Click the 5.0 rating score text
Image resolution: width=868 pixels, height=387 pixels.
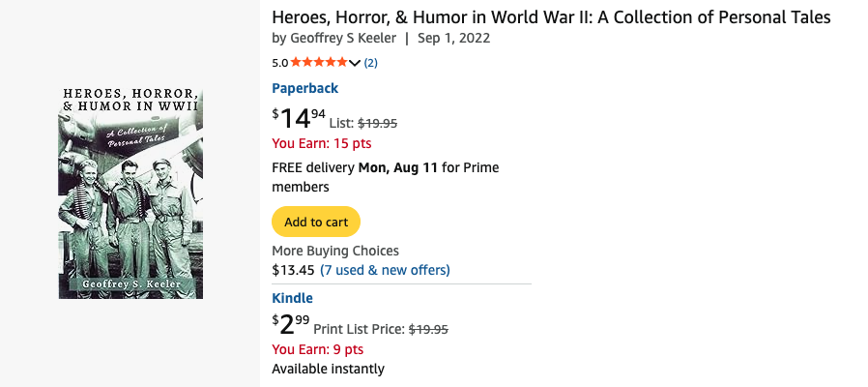[x=280, y=63]
